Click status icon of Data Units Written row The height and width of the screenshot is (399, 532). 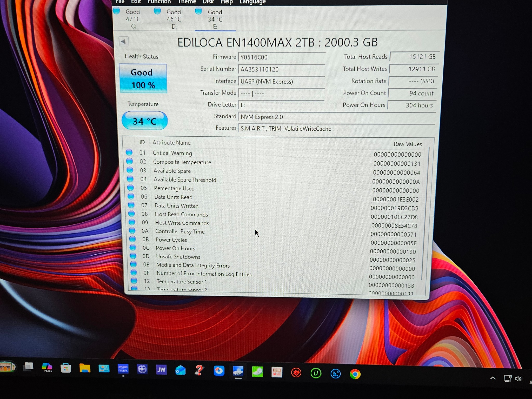131,205
